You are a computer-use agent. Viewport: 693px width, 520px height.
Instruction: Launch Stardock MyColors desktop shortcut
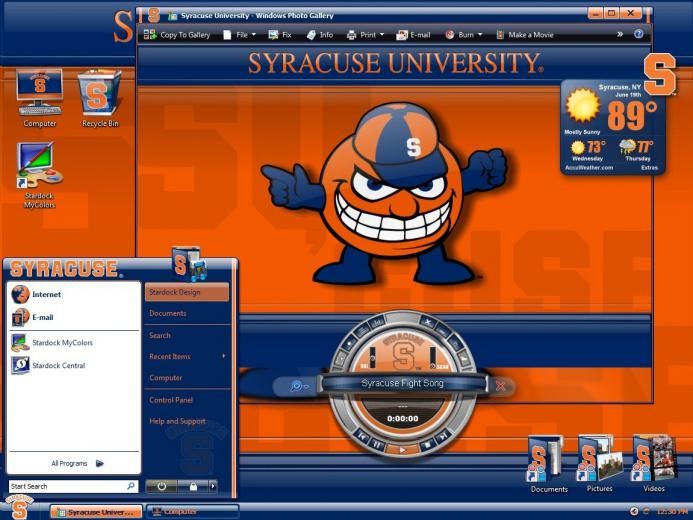39,175
